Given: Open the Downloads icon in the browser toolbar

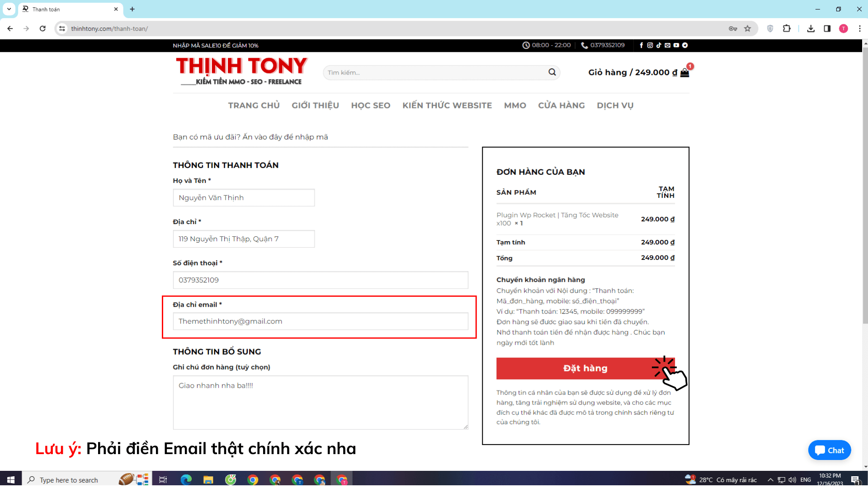Looking at the screenshot, I should [811, 28].
